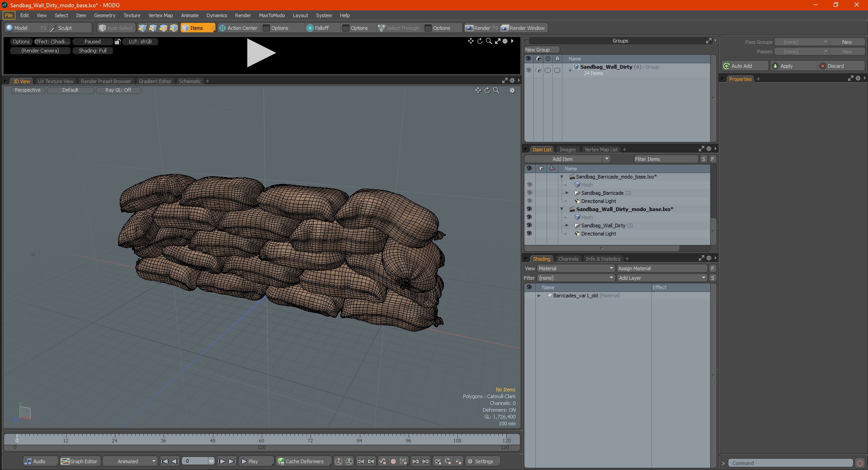
Task: Switch to Channels tab
Action: [x=568, y=259]
